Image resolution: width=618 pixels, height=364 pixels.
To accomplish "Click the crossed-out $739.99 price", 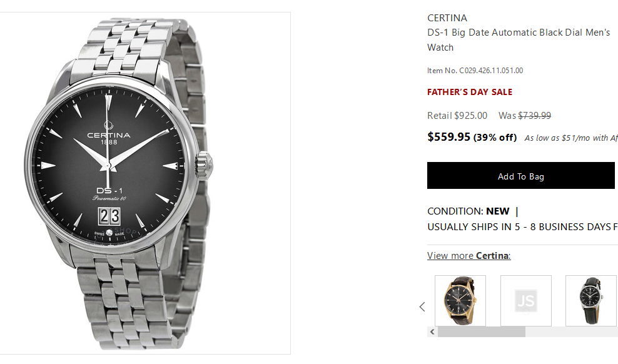I will click(x=534, y=116).
